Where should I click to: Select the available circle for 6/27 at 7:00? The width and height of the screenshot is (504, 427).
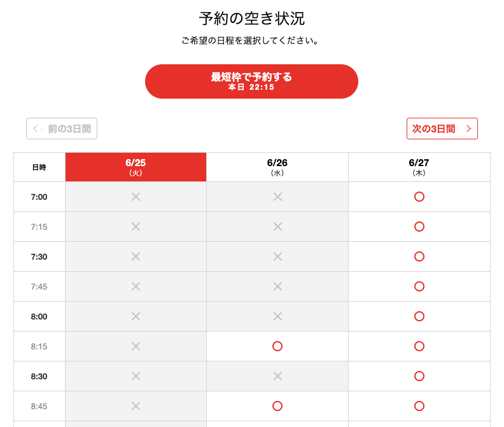[x=419, y=197]
